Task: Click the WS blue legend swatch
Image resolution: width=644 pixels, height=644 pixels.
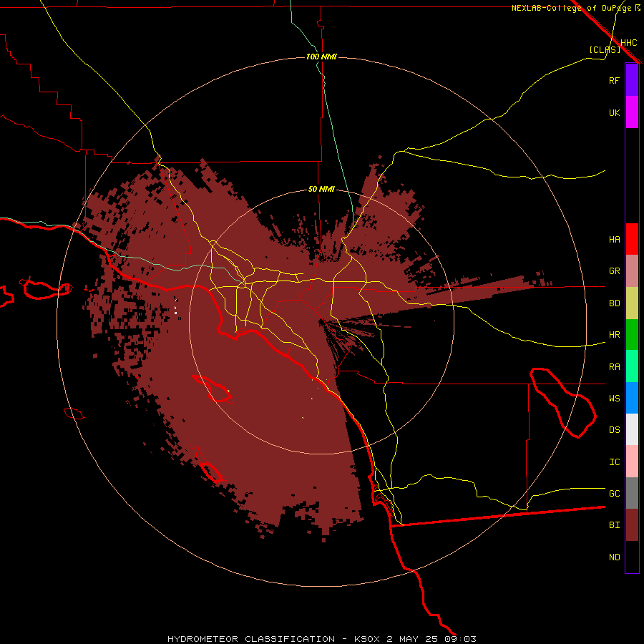Action: click(632, 398)
